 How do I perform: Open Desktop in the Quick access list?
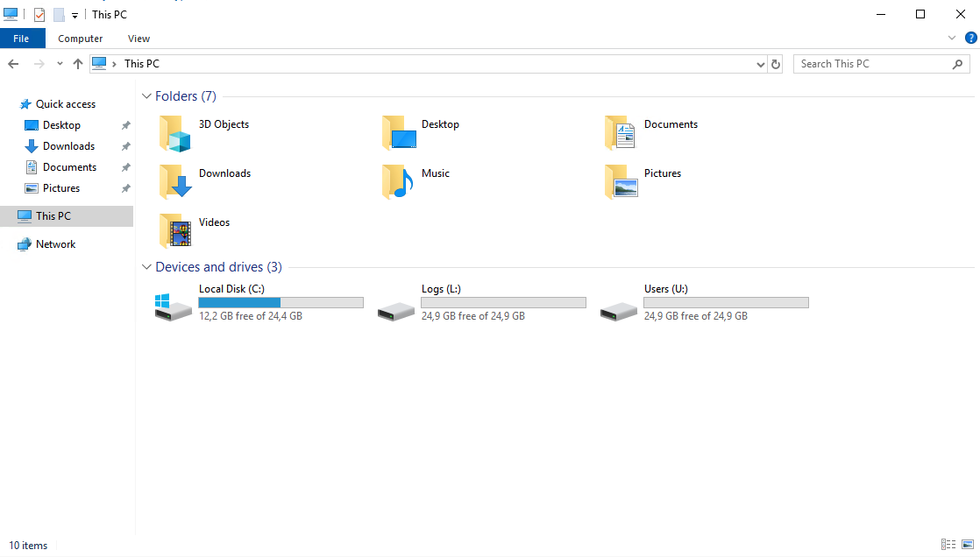(x=61, y=125)
